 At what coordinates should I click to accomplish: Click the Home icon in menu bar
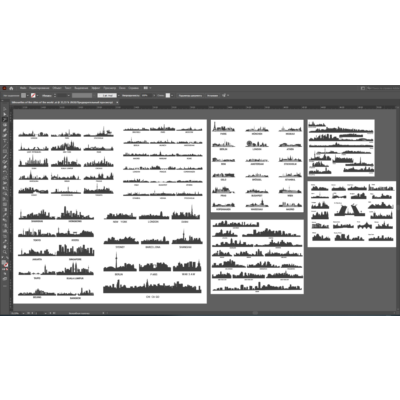[x=11, y=88]
